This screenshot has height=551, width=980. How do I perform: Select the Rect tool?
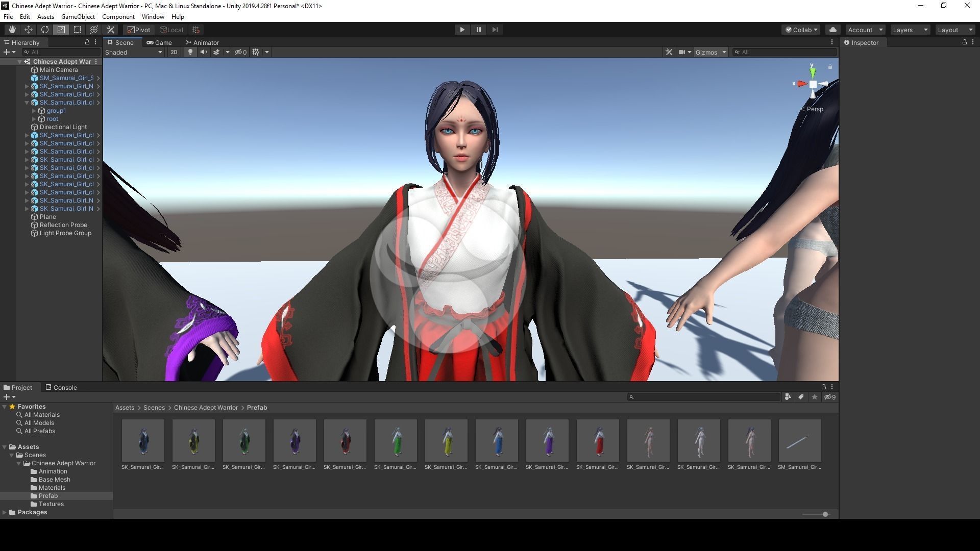coord(78,30)
